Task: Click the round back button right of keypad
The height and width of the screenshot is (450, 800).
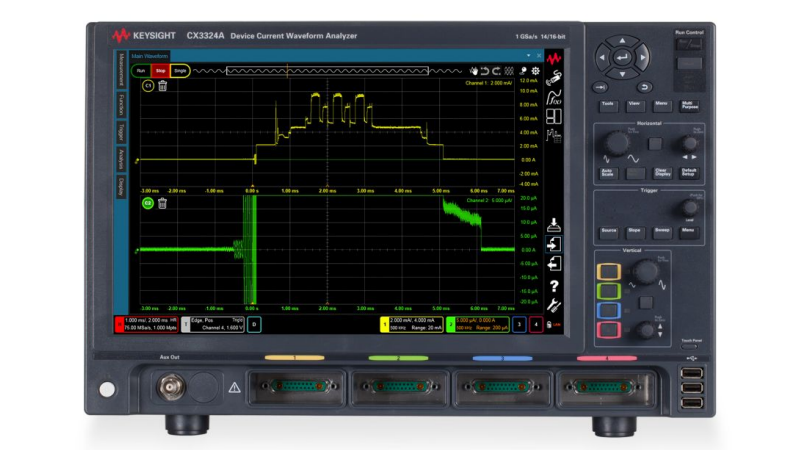Action: pyautogui.click(x=644, y=87)
